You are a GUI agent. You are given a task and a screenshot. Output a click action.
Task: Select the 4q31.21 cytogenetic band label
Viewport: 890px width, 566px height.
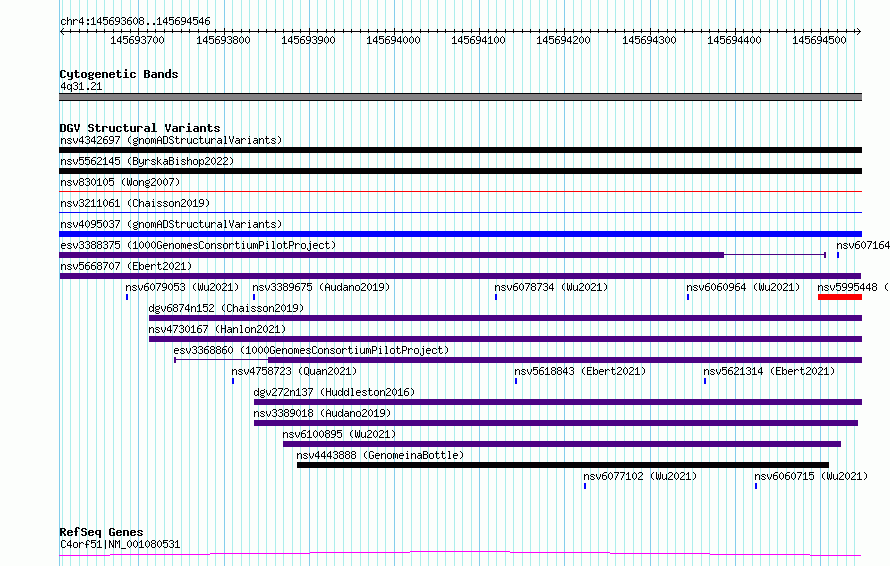(81, 86)
